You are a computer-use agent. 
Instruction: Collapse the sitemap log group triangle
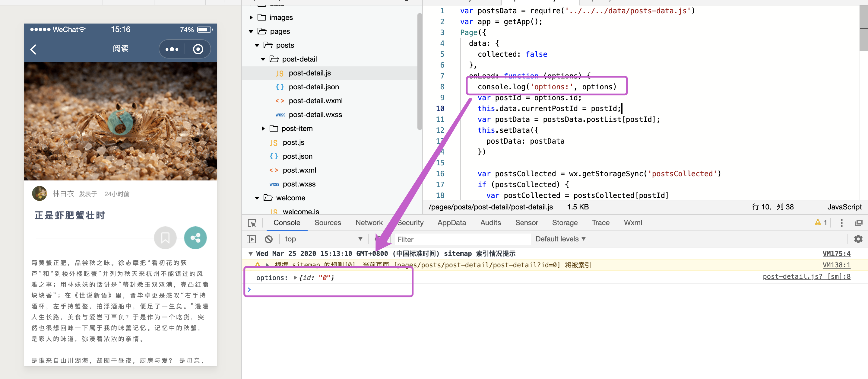point(250,253)
